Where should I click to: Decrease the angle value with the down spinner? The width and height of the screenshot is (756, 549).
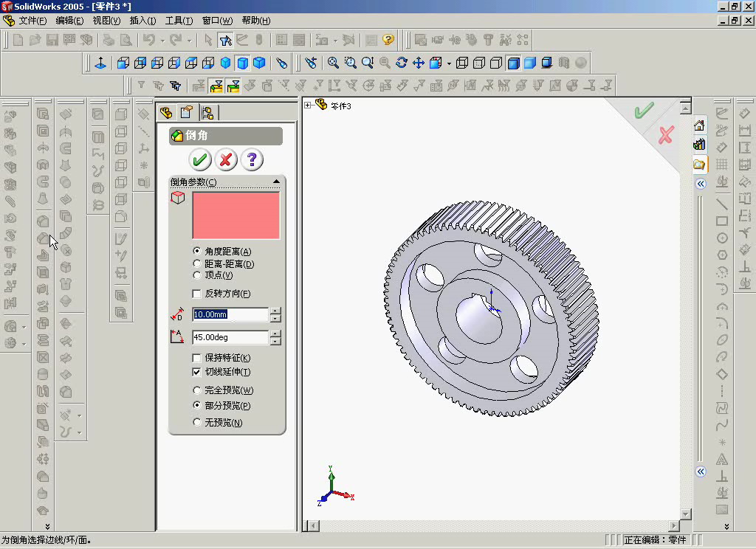[275, 341]
